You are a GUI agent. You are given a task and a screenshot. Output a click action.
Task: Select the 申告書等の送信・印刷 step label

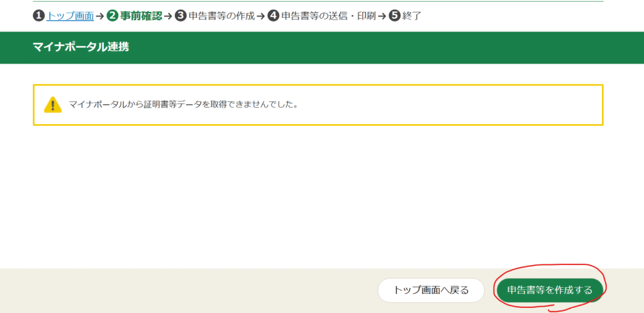(x=328, y=16)
